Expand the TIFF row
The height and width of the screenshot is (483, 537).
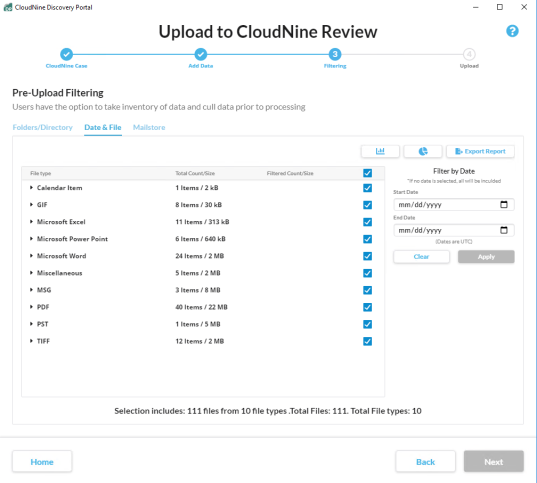click(31, 341)
